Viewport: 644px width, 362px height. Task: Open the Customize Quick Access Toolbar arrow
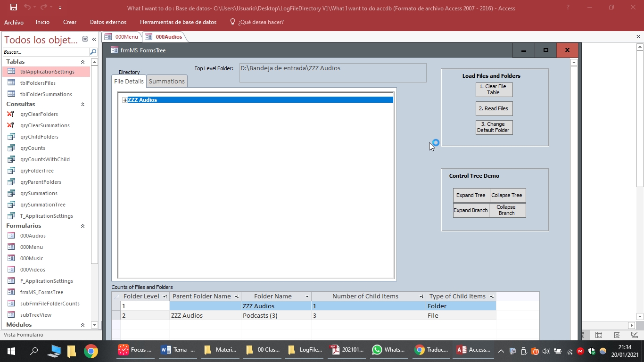pos(60,8)
